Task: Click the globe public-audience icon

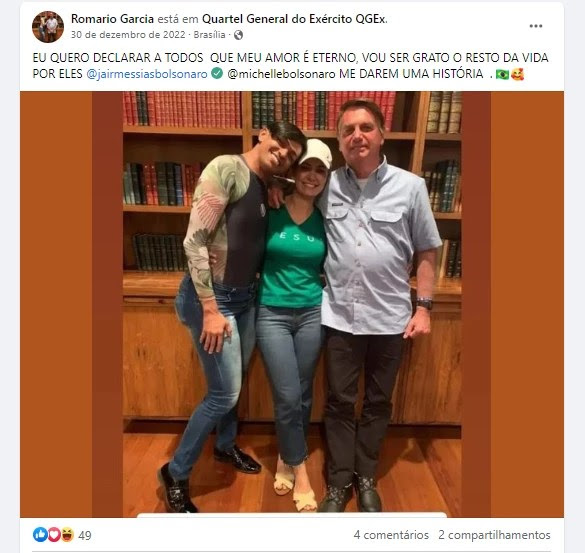Action: click(x=238, y=35)
